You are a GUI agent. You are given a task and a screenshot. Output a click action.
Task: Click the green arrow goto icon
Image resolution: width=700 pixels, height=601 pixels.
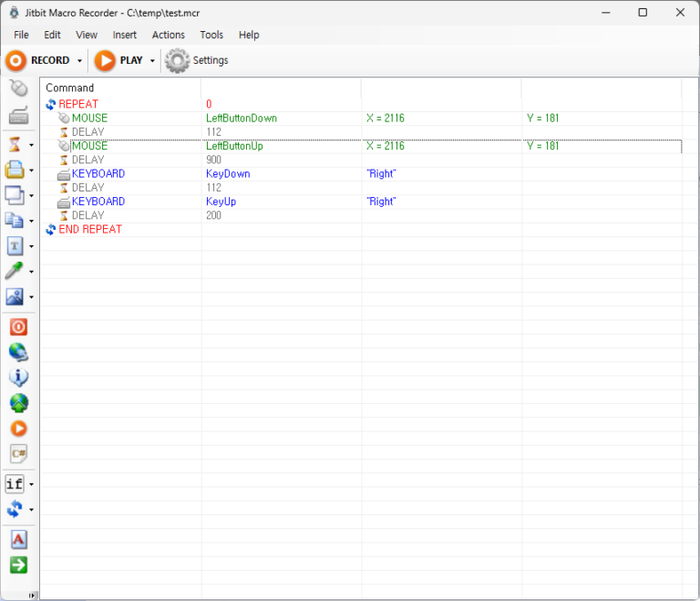[x=18, y=565]
